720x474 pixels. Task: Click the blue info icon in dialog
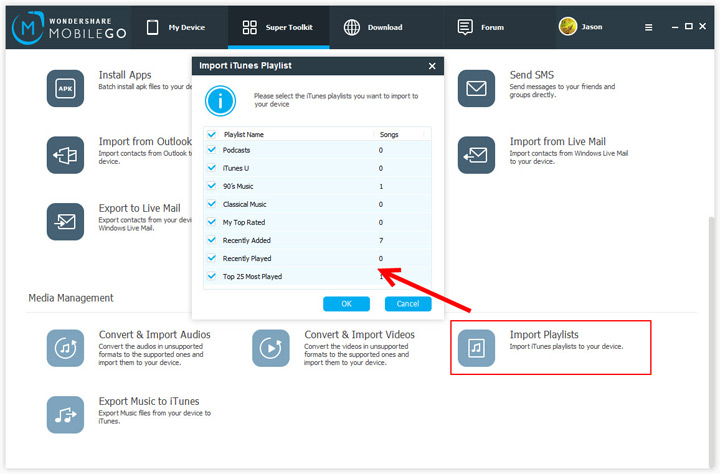tap(220, 101)
